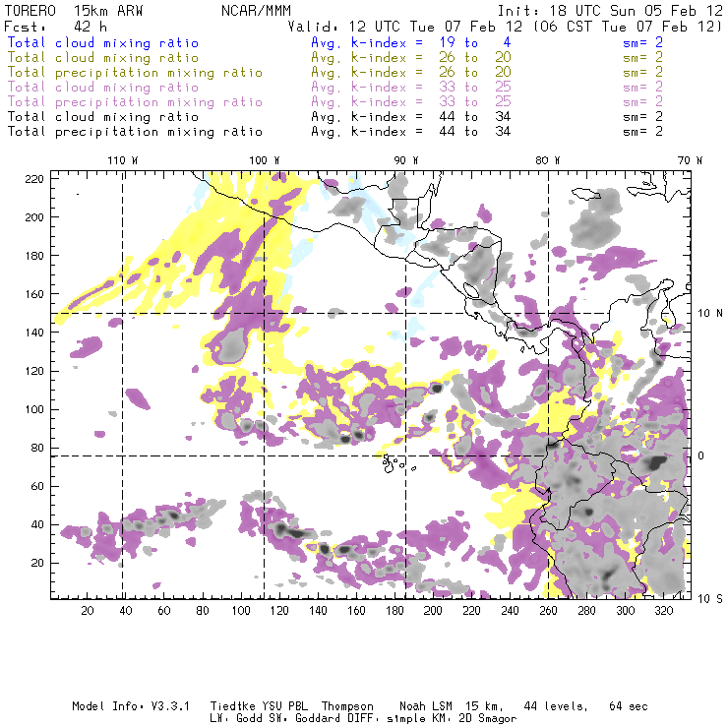
Task: Click the "180" tick on the vertical axis
Action: click(34, 256)
